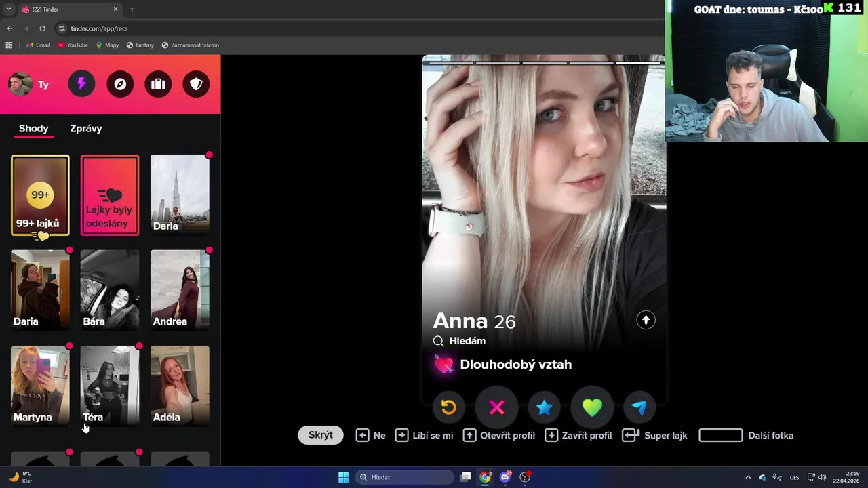Switch to the Zprávy tab
868x488 pixels.
[86, 128]
